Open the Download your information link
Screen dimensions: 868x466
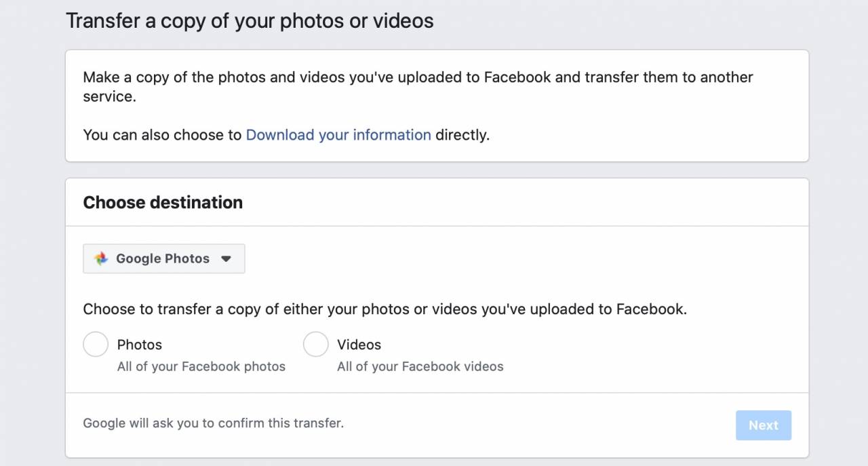tap(338, 135)
